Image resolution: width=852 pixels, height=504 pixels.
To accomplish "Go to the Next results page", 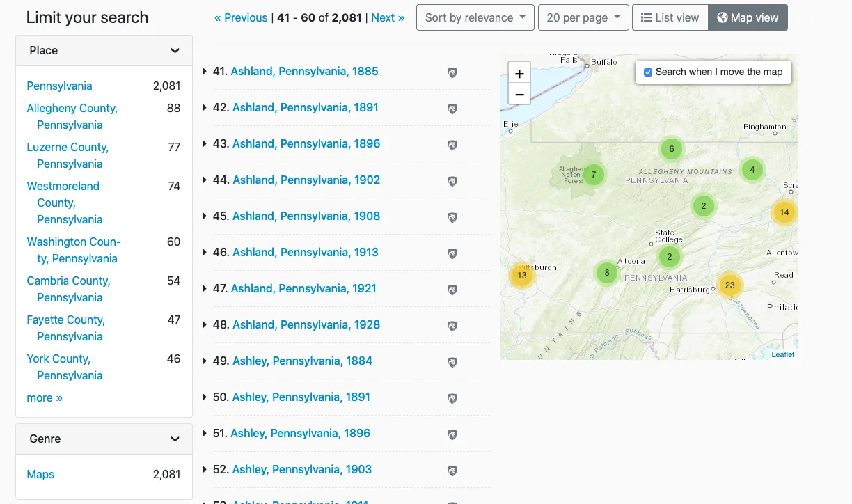I will pyautogui.click(x=388, y=17).
